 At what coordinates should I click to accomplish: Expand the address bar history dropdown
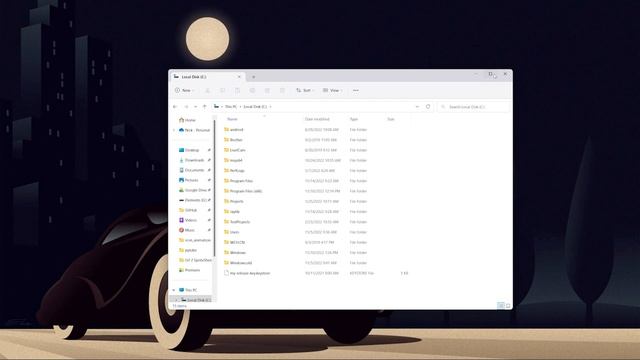[417, 107]
